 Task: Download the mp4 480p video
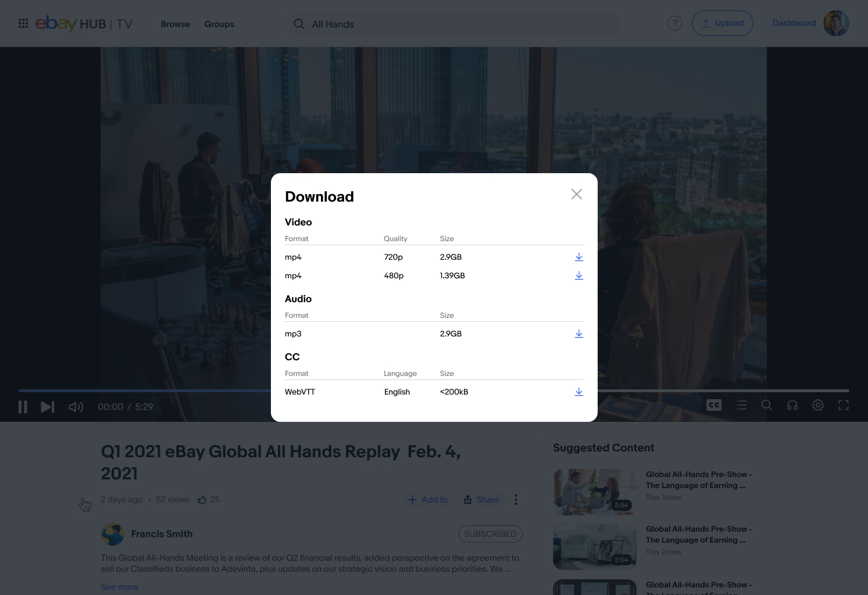tap(578, 275)
